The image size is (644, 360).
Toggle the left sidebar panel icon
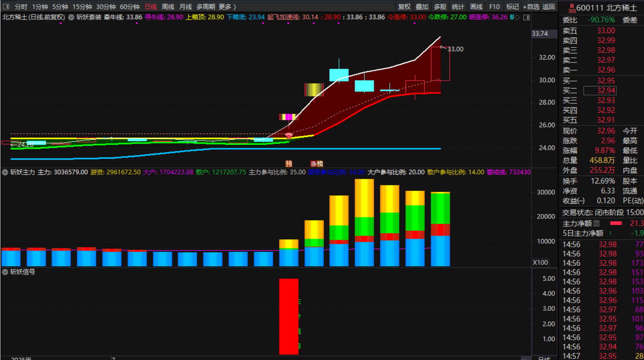click(x=6, y=7)
